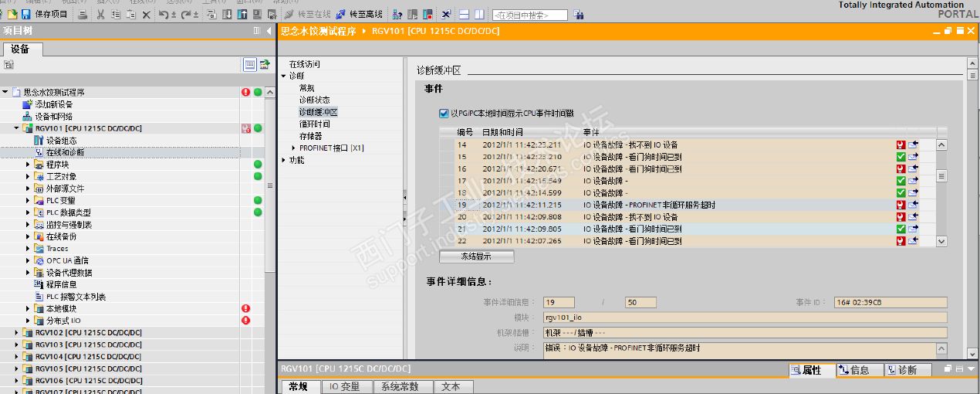Click the 冻结显示 freeze display button
Viewport: 980px width, 394px height.
pos(476,256)
